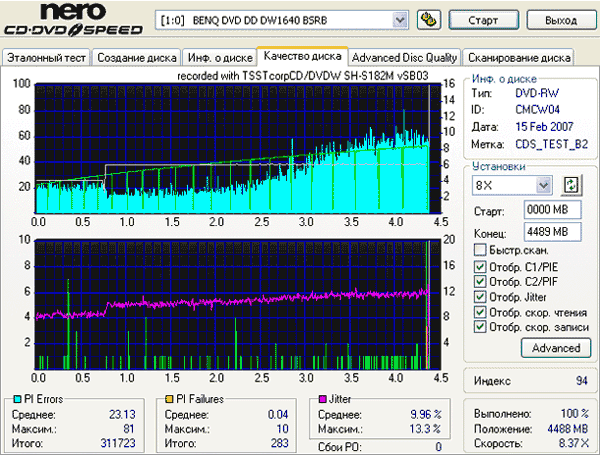Click the Advanced button

555,348
